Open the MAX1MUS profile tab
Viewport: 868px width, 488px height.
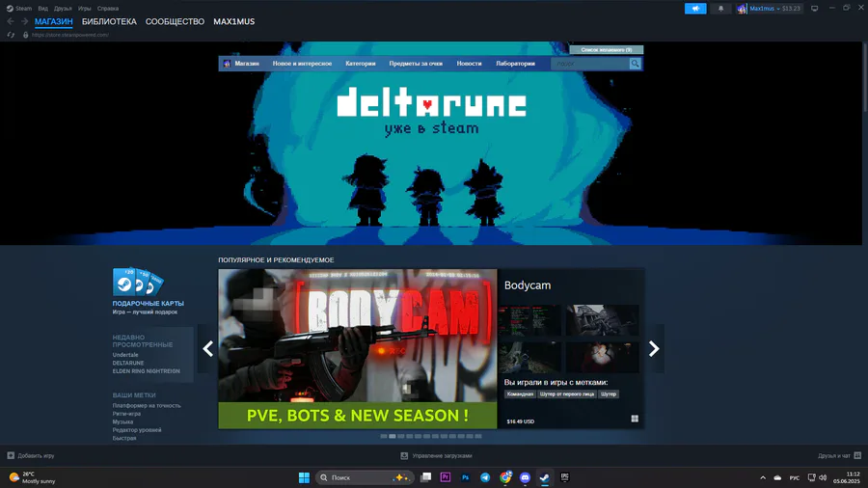coord(234,21)
